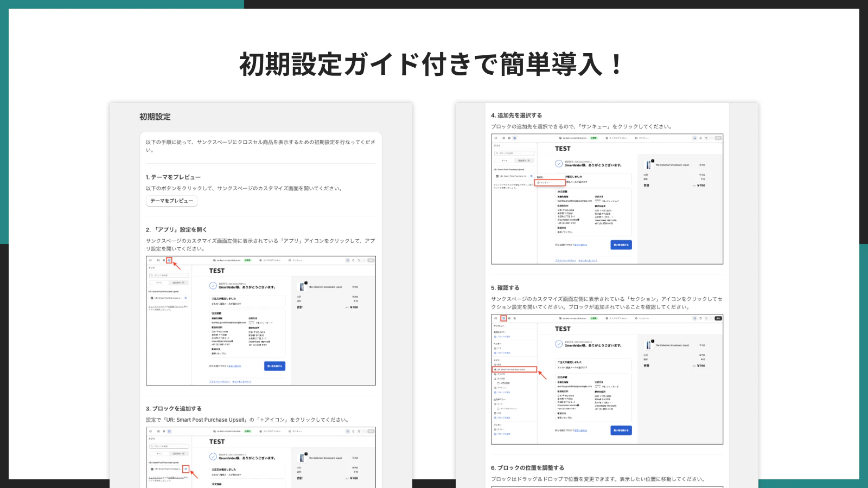Click ブロックを追加 under ヘッダー in step 5
Viewport: 868px width, 488px height.
[502, 353]
